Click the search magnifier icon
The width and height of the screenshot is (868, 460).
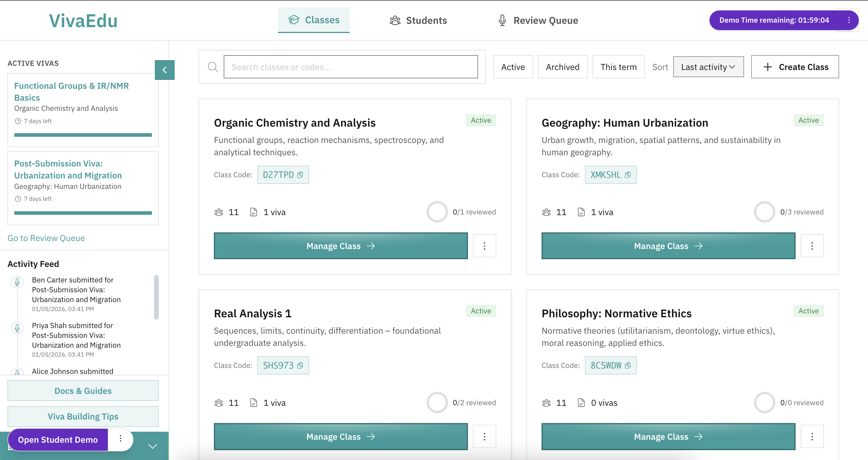(213, 67)
